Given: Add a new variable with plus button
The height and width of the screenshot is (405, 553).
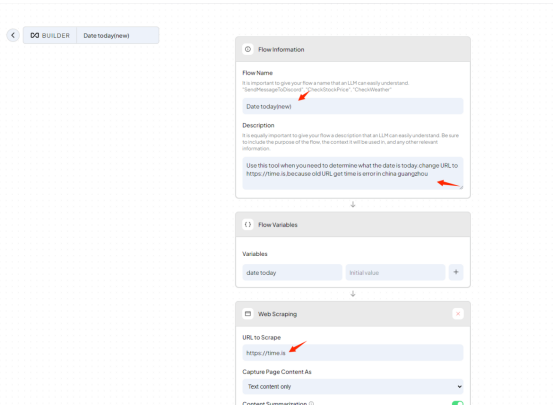Looking at the screenshot, I should pos(456,272).
